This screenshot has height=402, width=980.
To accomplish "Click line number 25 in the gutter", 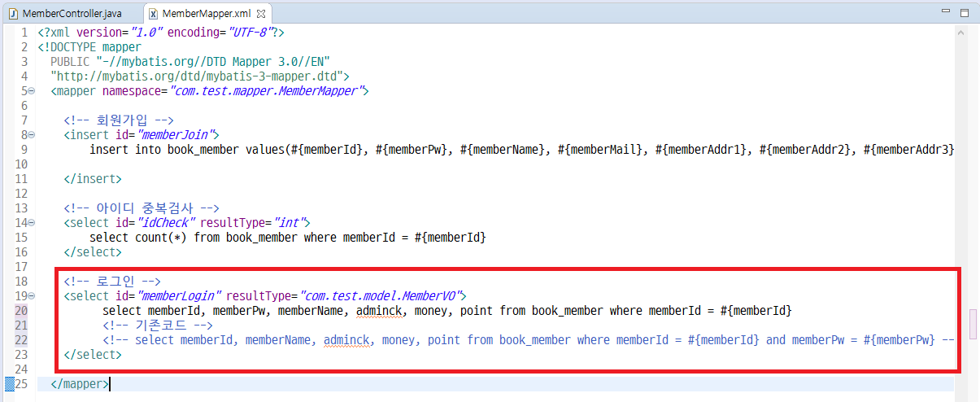I will pos(21,383).
